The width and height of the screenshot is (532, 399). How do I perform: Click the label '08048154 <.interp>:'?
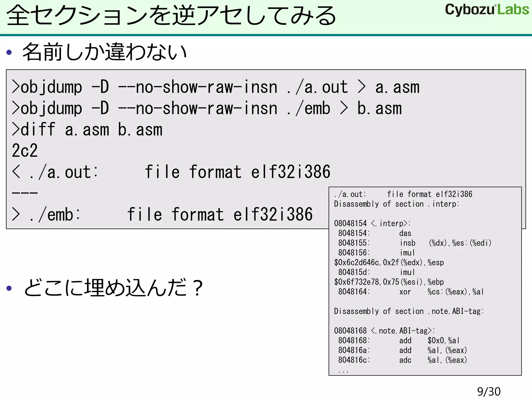tap(372, 223)
